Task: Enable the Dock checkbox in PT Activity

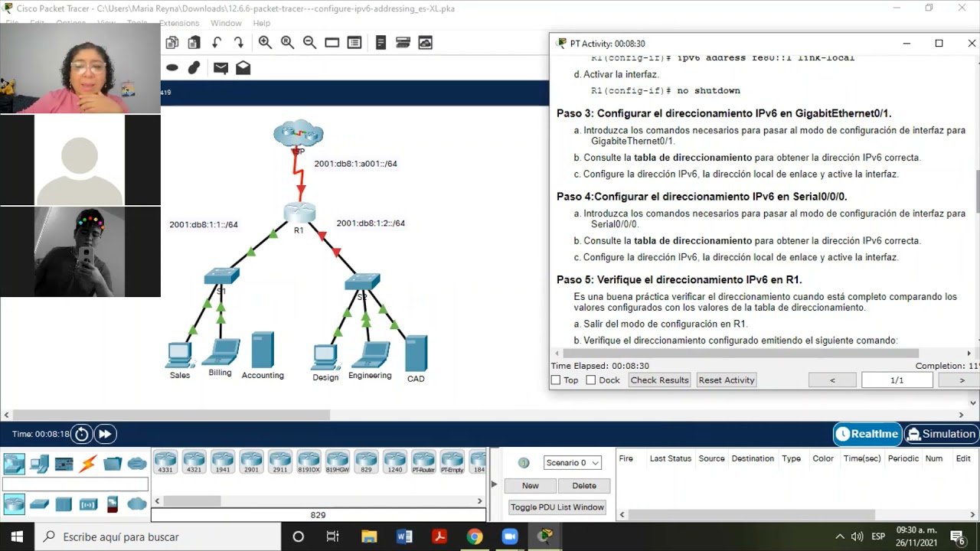Action: pos(590,380)
